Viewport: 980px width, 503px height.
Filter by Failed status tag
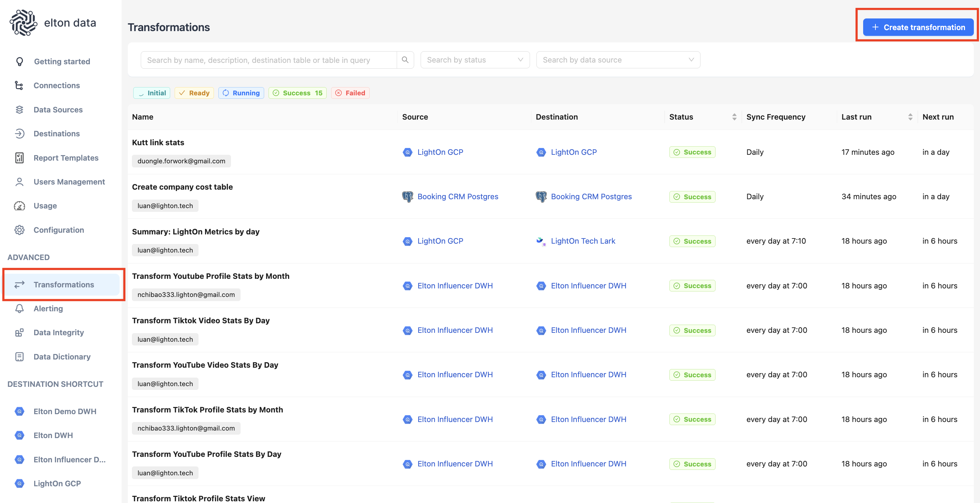tap(350, 93)
